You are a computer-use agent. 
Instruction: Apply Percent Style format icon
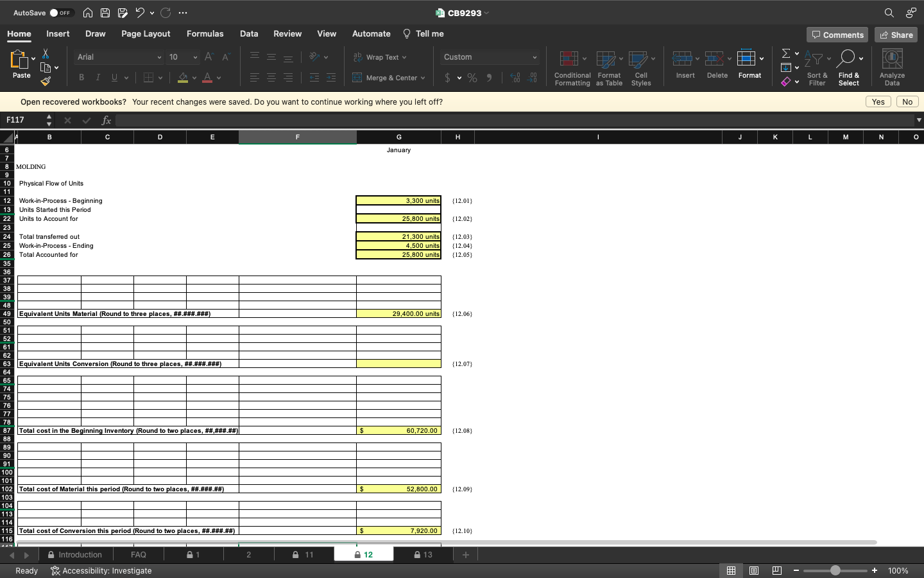tap(472, 78)
